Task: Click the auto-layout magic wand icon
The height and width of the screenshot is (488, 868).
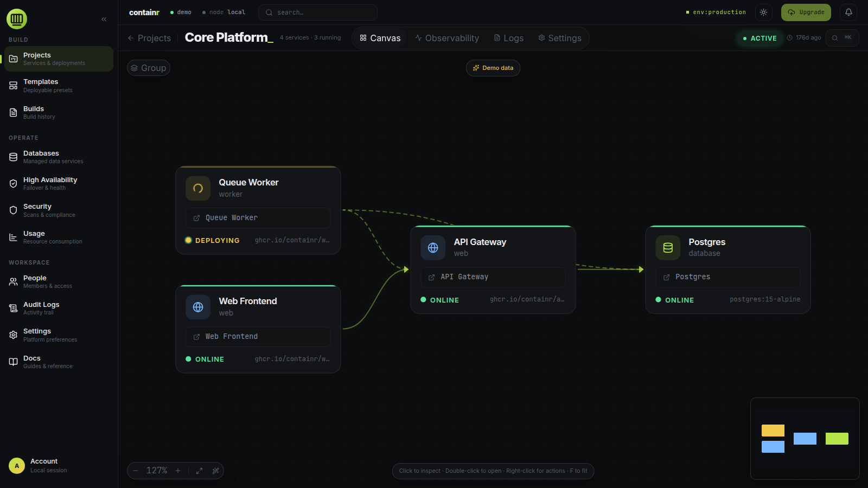Action: (x=215, y=471)
